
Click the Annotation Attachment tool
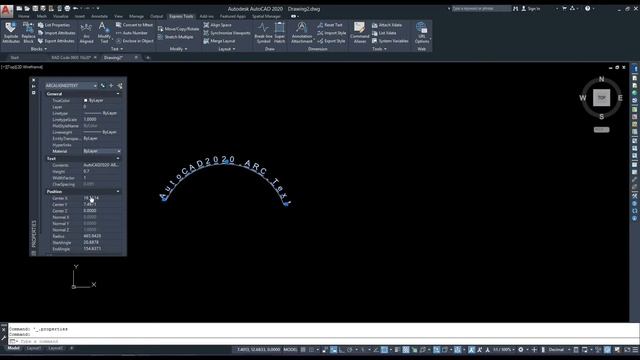(302, 33)
